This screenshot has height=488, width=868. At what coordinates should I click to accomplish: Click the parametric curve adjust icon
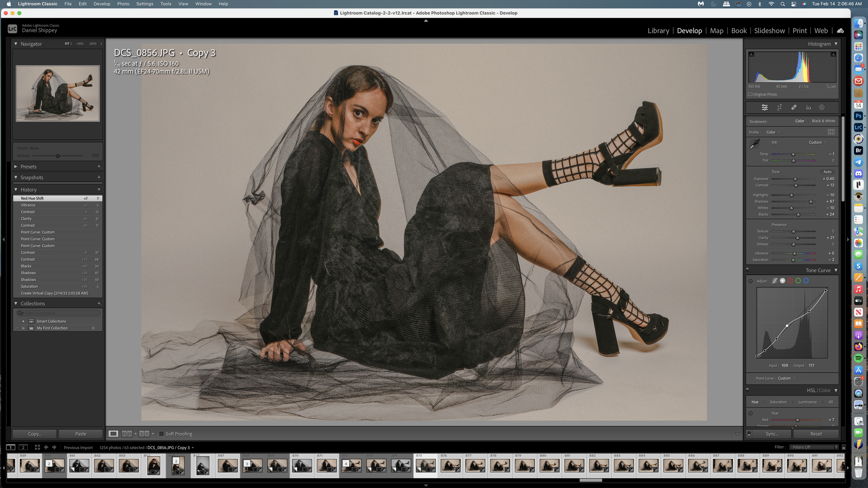(775, 281)
